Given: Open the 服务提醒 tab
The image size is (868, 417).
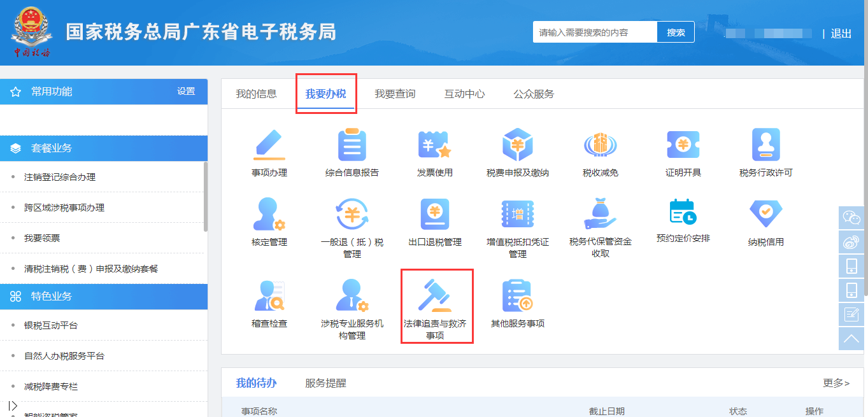Looking at the screenshot, I should click(325, 383).
